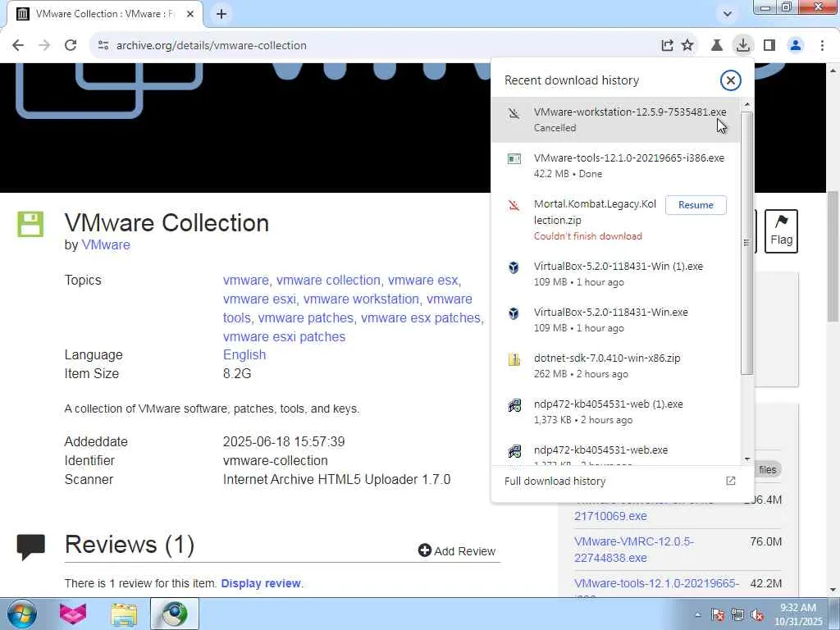Open the pink app in taskbar
Screen dimensions: 840x630
click(73, 614)
